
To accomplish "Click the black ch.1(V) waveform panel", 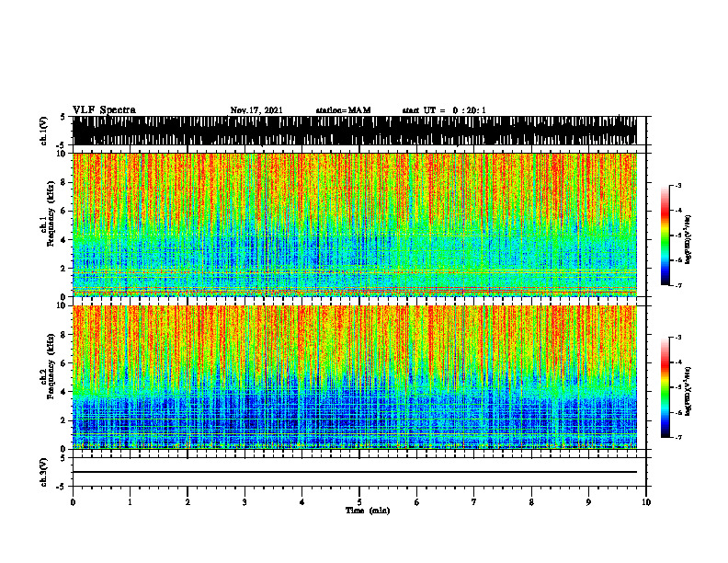I will pos(355,131).
